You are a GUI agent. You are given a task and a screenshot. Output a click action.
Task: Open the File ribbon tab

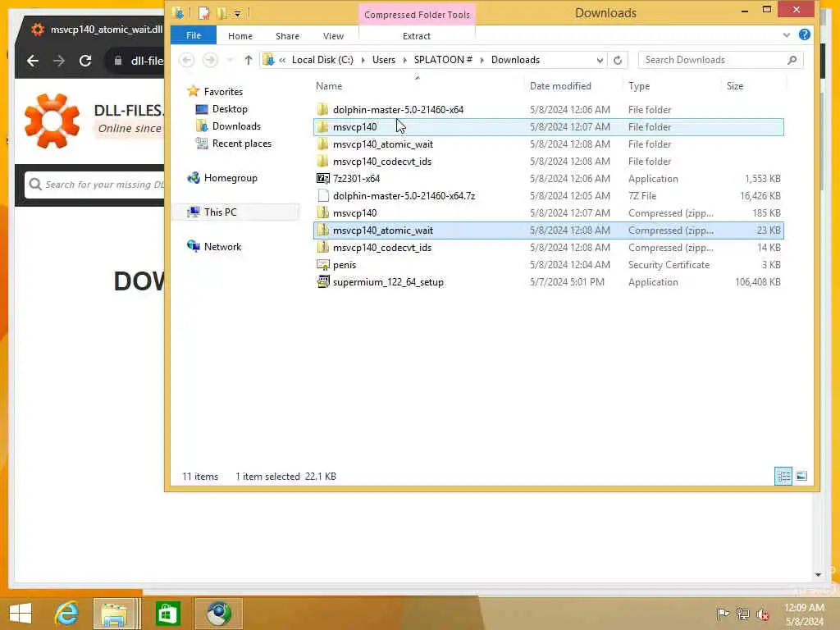[194, 35]
